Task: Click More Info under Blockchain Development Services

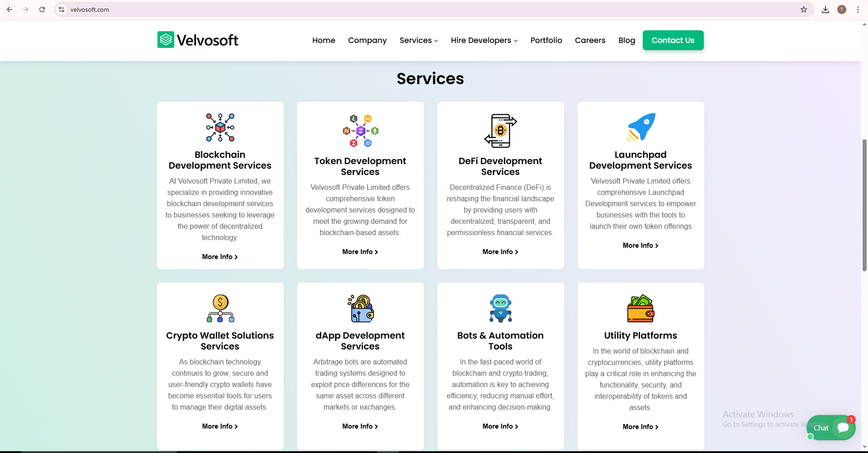Action: coord(220,257)
